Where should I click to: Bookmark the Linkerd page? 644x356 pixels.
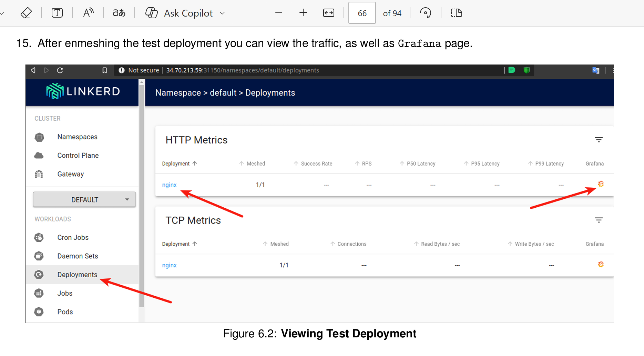(x=105, y=70)
